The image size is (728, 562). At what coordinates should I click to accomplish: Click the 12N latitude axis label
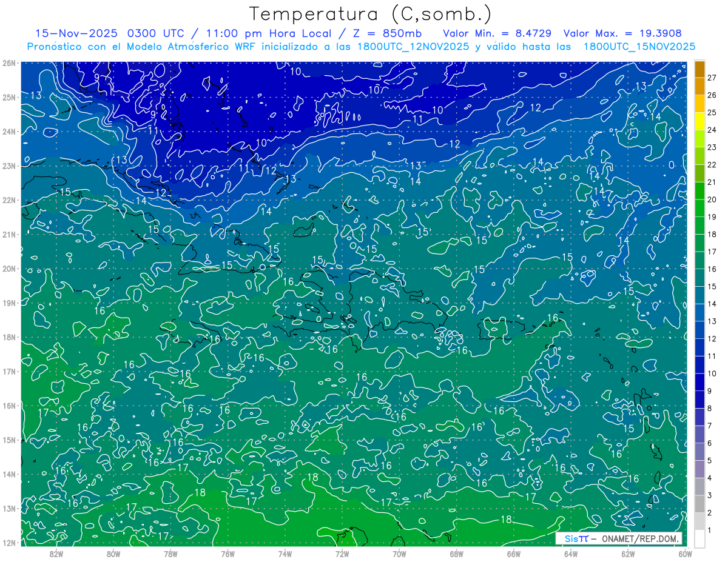tap(8, 543)
